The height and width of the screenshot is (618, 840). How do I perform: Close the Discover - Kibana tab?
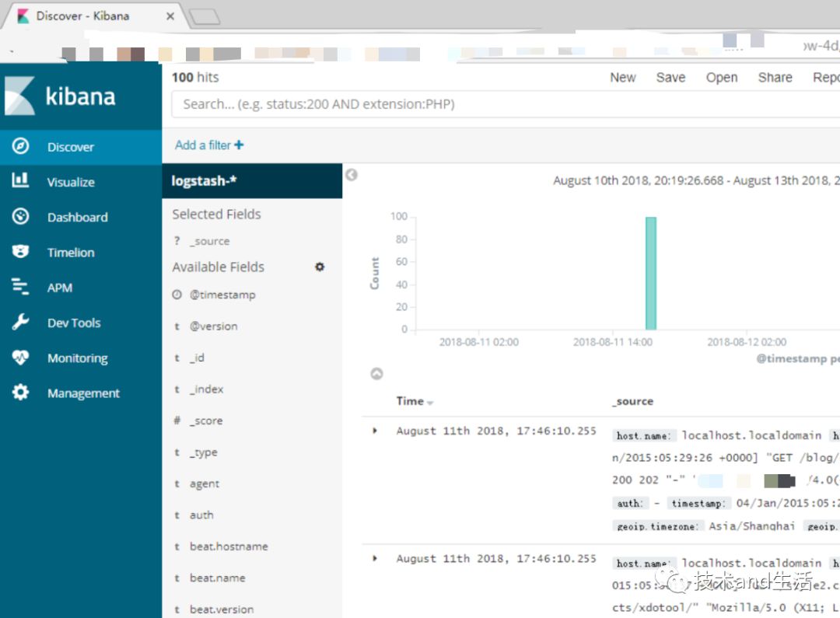tap(170, 16)
